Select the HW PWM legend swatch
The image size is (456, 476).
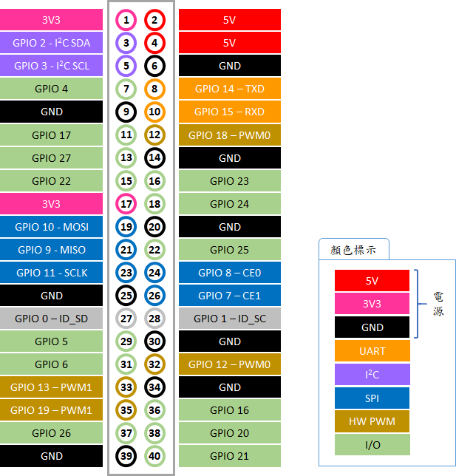[372, 421]
